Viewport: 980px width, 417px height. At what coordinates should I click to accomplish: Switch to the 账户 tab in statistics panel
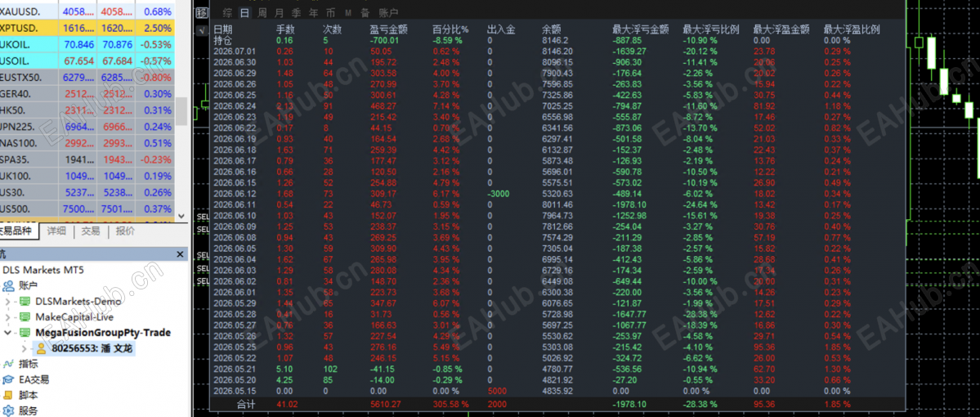388,12
